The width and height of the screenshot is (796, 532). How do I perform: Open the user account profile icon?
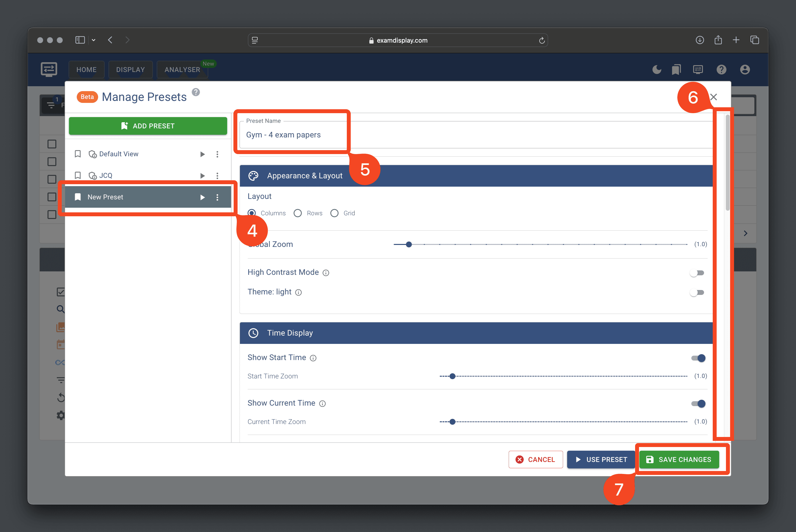745,70
